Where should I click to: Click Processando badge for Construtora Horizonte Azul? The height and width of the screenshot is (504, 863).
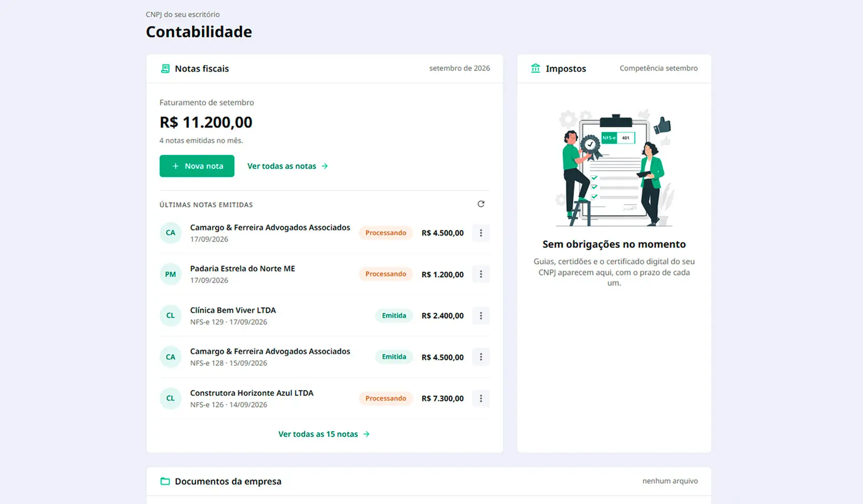point(386,399)
